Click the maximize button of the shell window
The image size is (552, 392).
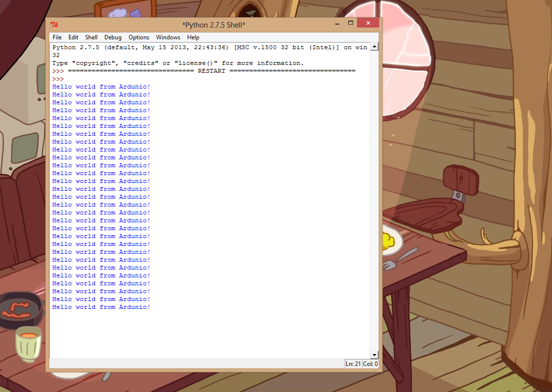pyautogui.click(x=351, y=23)
